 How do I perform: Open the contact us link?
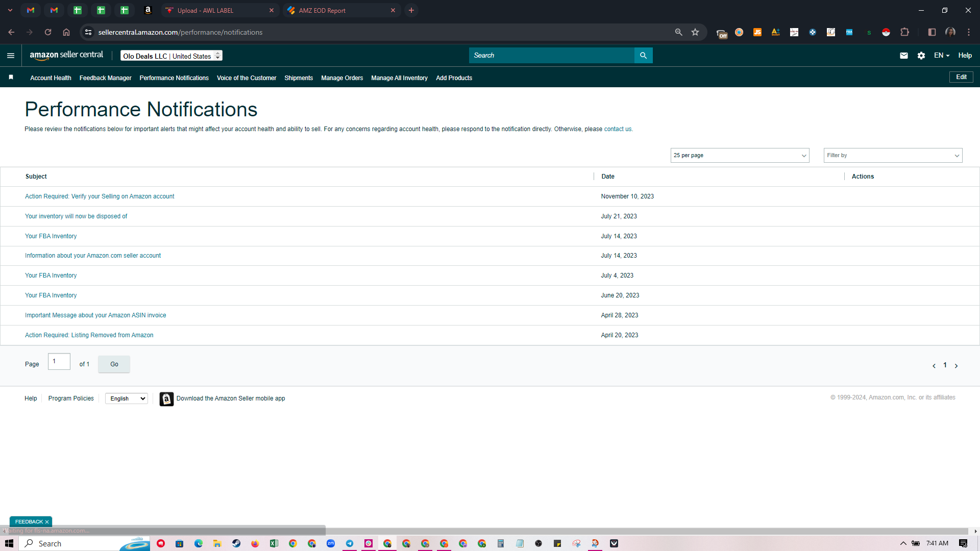coord(618,129)
